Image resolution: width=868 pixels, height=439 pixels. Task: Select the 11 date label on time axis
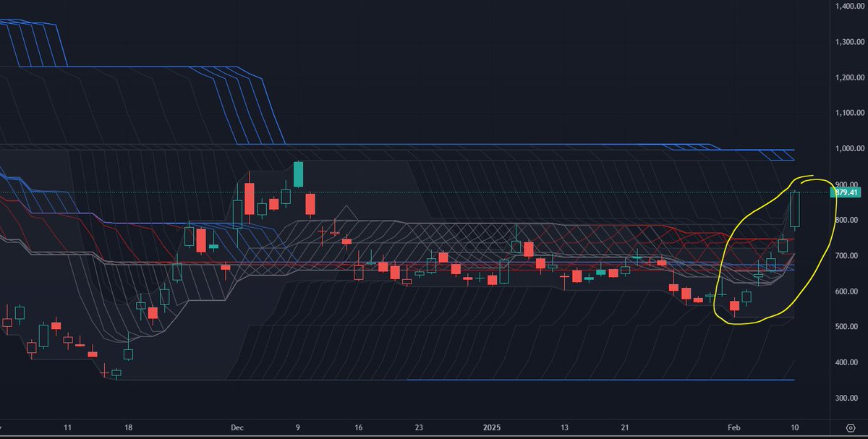pyautogui.click(x=68, y=427)
